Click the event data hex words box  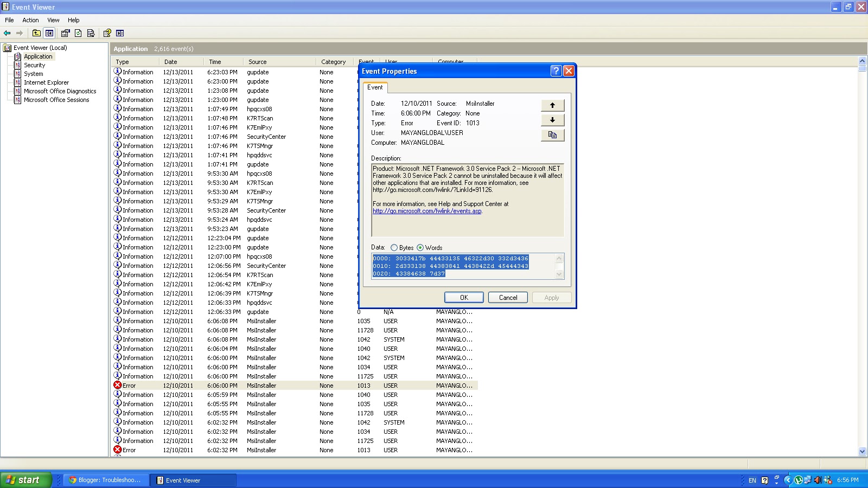click(x=468, y=266)
